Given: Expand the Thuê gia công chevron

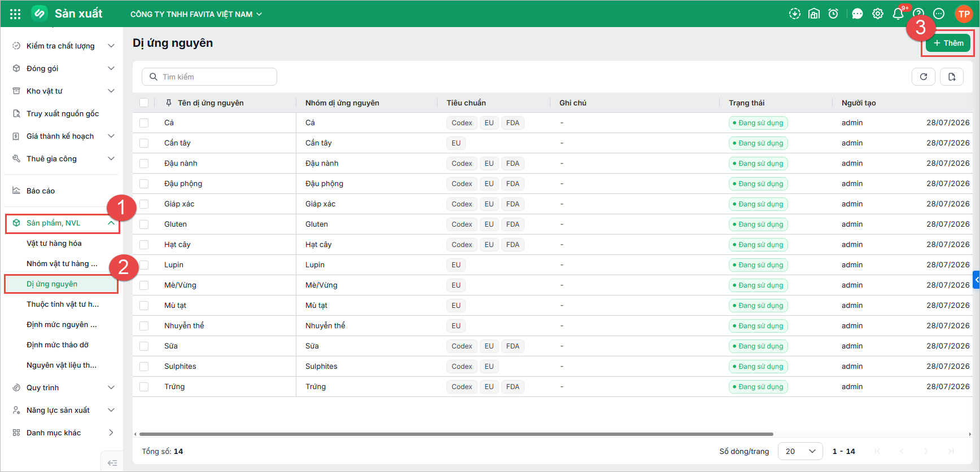Looking at the screenshot, I should pyautogui.click(x=111, y=158).
